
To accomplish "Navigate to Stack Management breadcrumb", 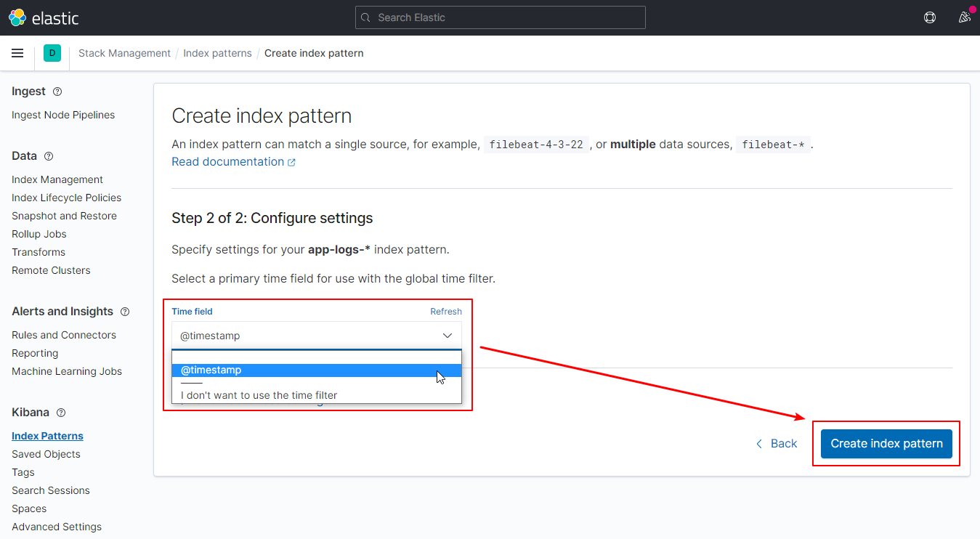I will tap(124, 53).
